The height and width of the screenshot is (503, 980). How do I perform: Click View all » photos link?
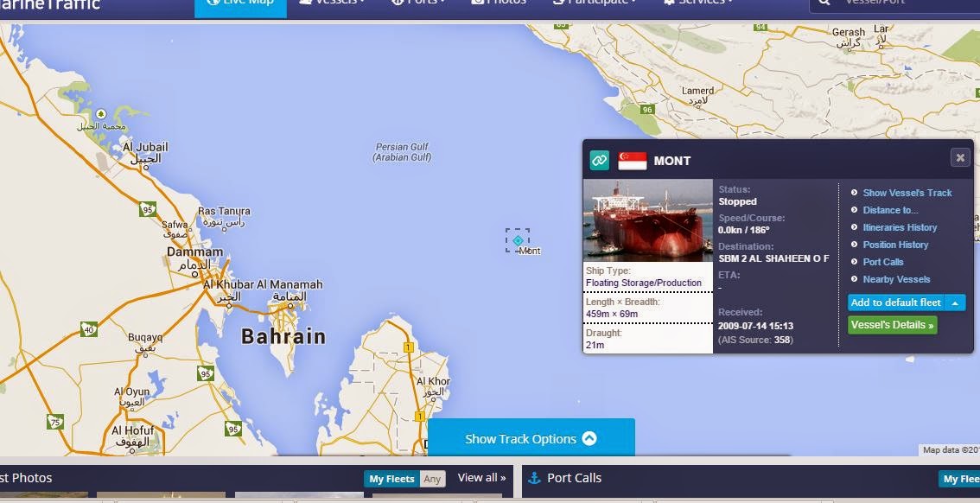[x=481, y=477]
